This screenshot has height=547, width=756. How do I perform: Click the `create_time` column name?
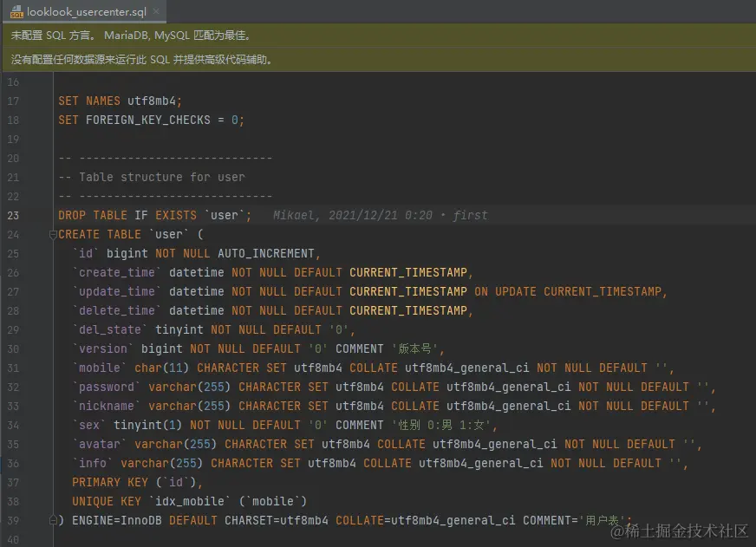117,273
